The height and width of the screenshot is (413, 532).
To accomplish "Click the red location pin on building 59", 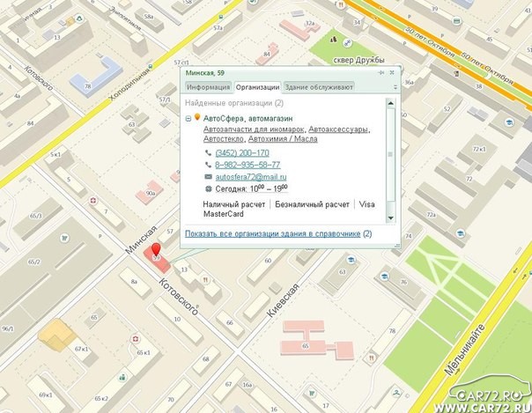I will (156, 249).
